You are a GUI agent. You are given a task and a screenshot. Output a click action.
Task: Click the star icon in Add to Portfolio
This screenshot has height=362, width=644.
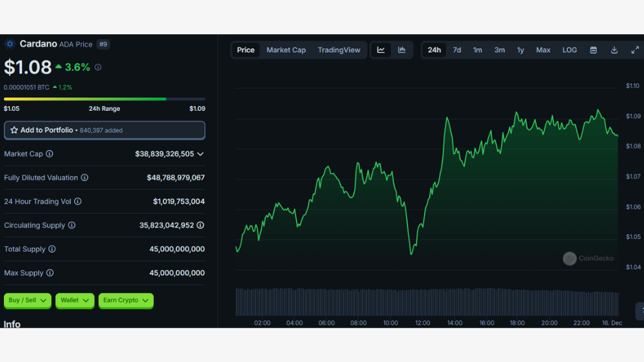pyautogui.click(x=14, y=130)
